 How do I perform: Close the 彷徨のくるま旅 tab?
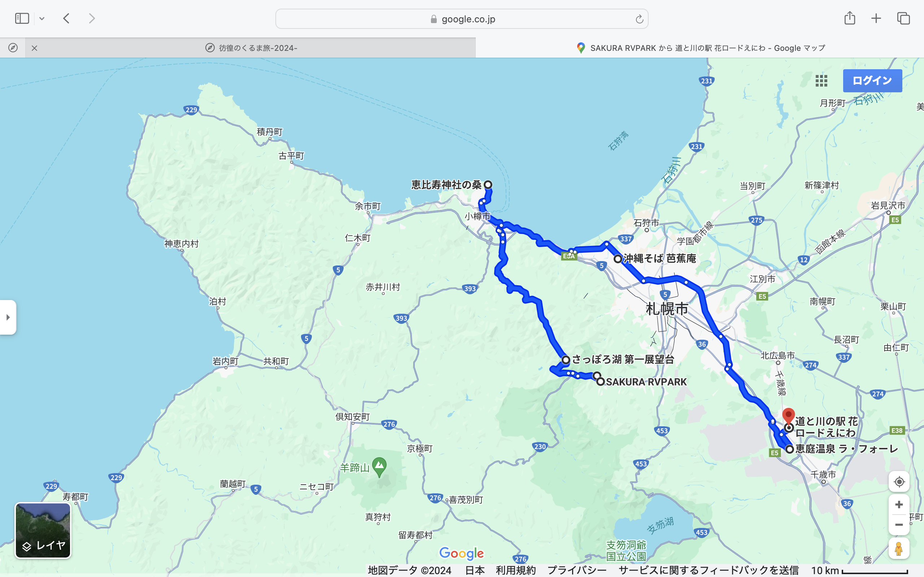click(x=34, y=48)
